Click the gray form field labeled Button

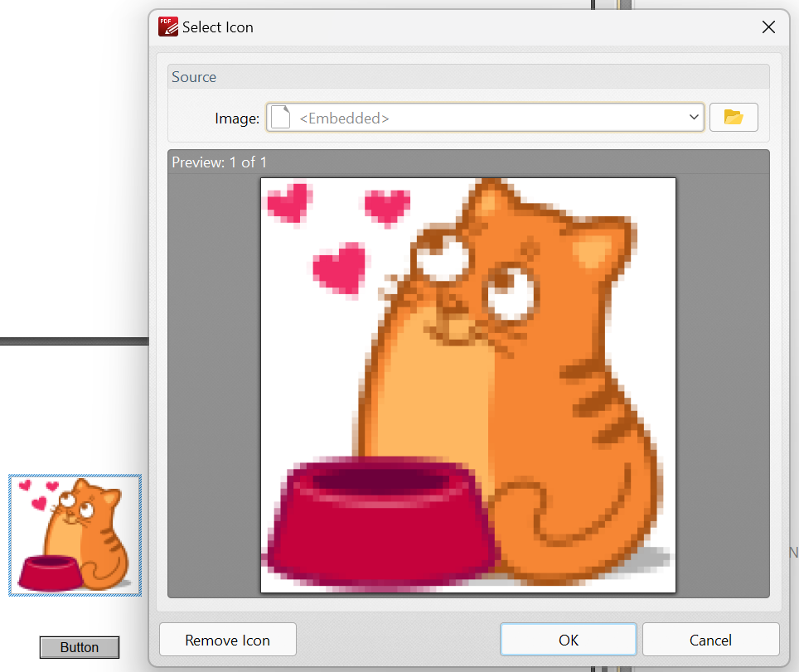pos(80,647)
